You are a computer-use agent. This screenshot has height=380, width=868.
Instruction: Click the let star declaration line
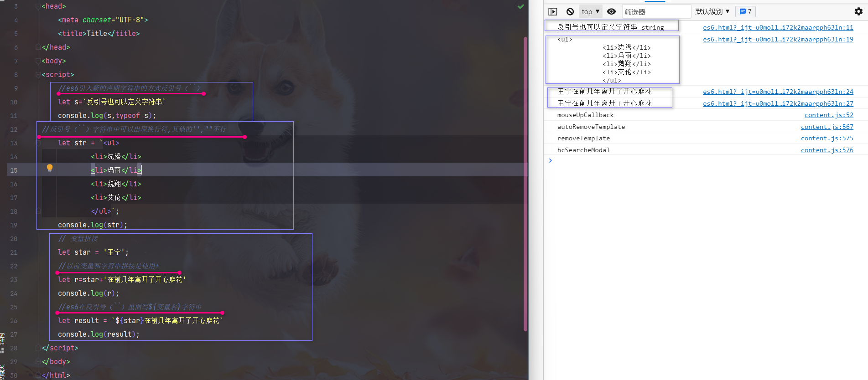93,252
